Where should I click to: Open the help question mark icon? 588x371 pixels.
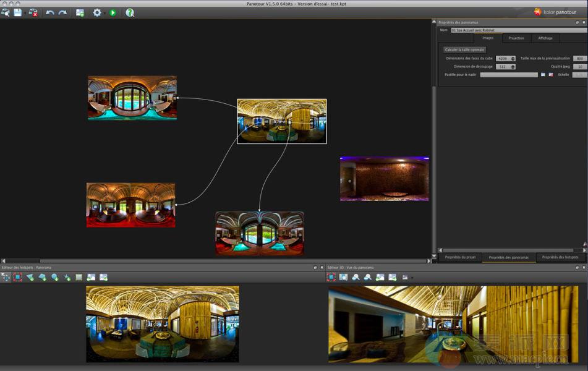[130, 12]
